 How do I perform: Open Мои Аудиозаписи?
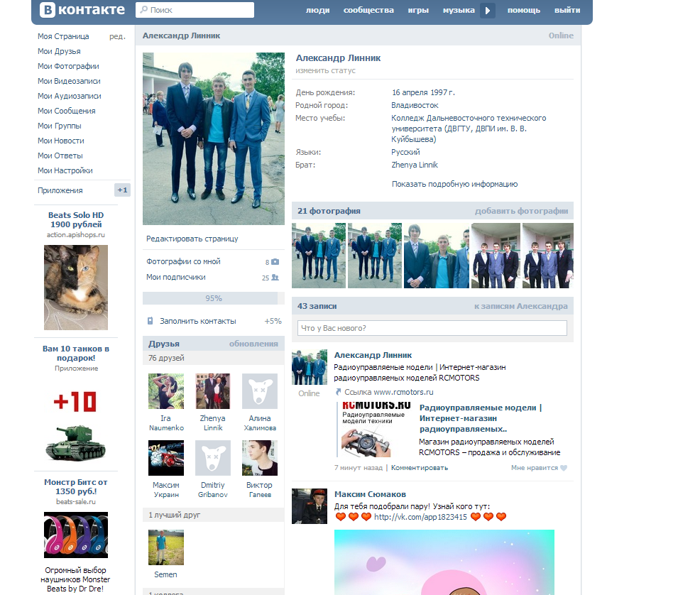click(x=69, y=96)
